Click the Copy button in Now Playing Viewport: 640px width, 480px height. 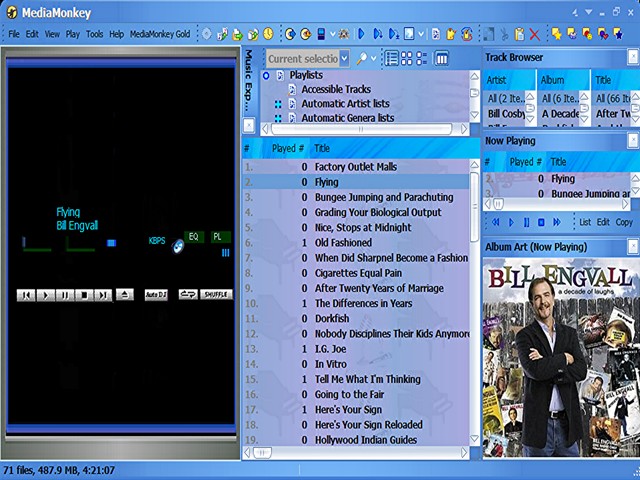pos(624,222)
